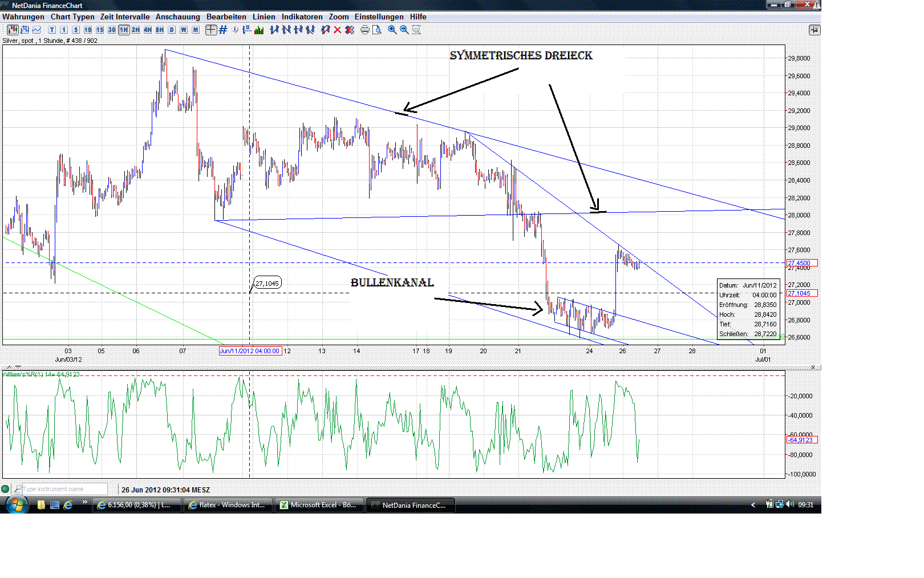Switch to 15 minute interval
Screen dimensions: 924x578
pyautogui.click(x=100, y=30)
